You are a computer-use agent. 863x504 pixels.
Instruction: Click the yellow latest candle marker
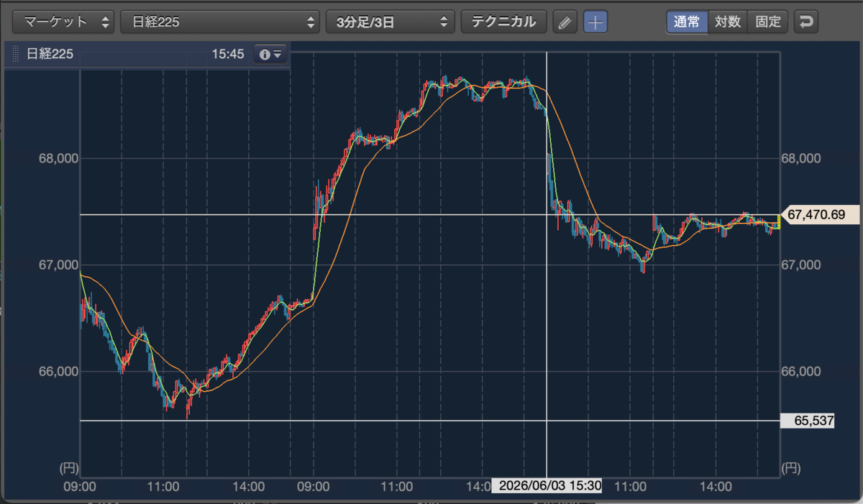tap(778, 221)
